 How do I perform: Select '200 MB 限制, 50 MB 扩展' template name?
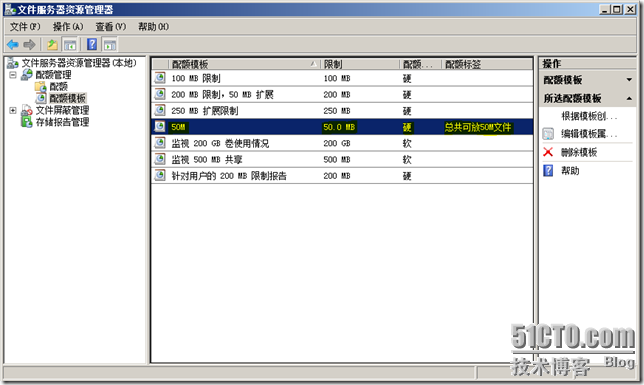pos(222,95)
